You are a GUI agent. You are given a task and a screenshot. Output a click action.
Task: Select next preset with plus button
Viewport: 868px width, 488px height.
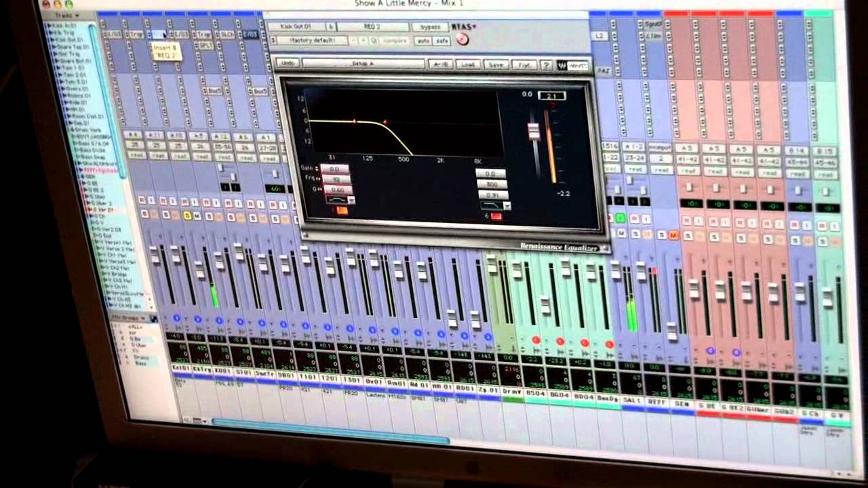coord(364,41)
